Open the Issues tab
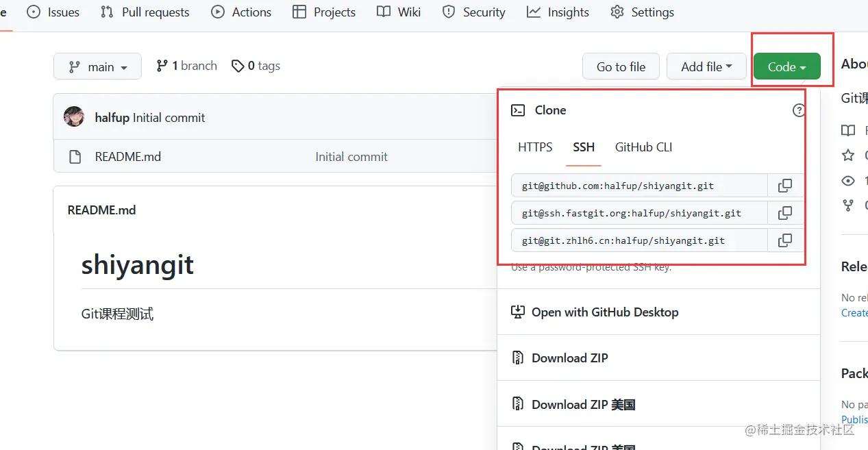The height and width of the screenshot is (450, 868). 53,12
